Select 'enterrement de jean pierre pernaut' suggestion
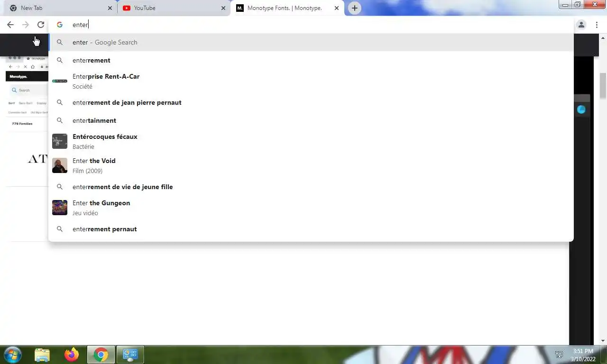Image resolution: width=607 pixels, height=364 pixels. 311,102
